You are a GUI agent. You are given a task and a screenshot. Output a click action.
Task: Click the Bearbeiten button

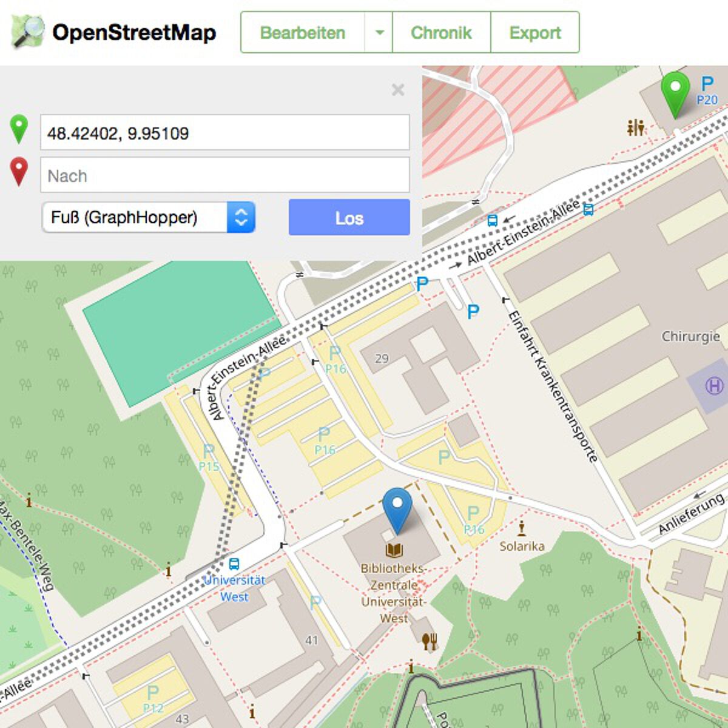[x=303, y=33]
